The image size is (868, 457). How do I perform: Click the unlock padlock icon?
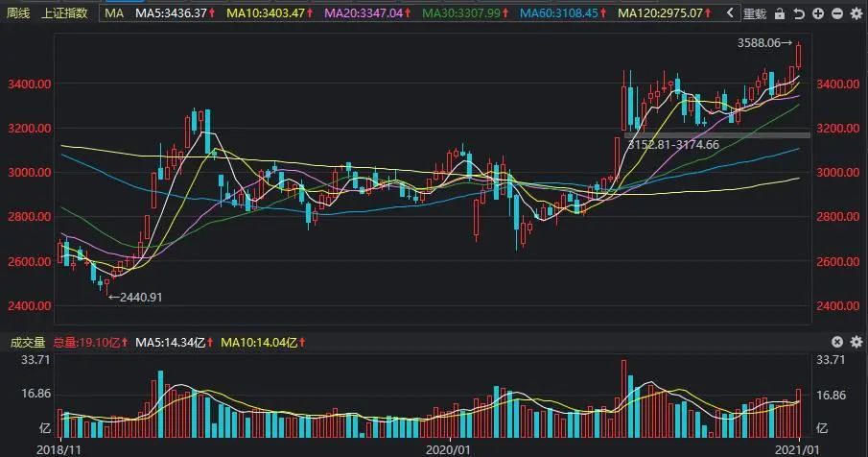[780, 13]
